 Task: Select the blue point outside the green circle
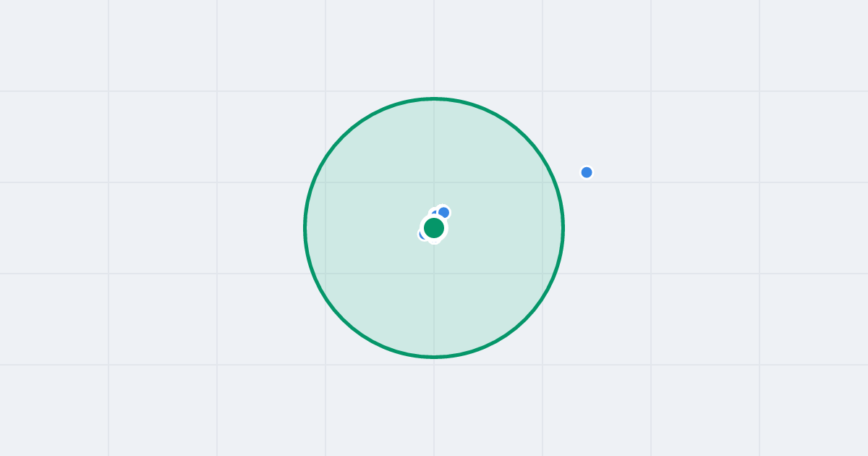point(587,172)
